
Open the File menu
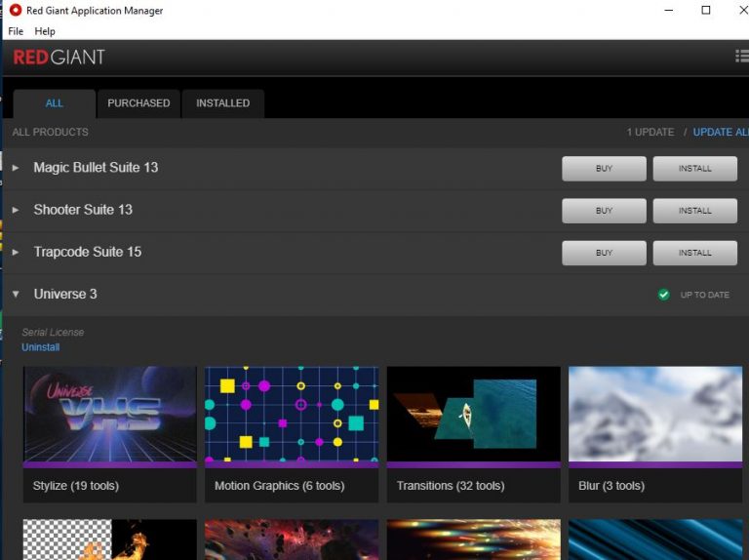16,31
